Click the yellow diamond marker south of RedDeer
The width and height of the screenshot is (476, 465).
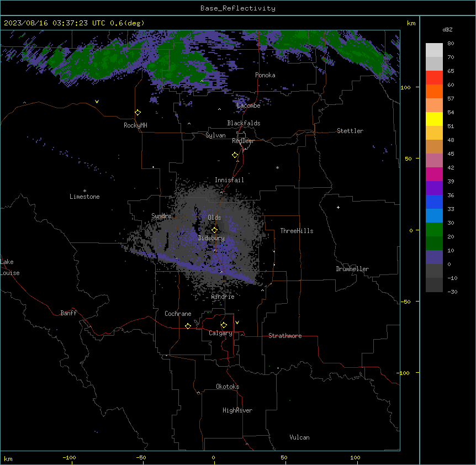click(235, 155)
